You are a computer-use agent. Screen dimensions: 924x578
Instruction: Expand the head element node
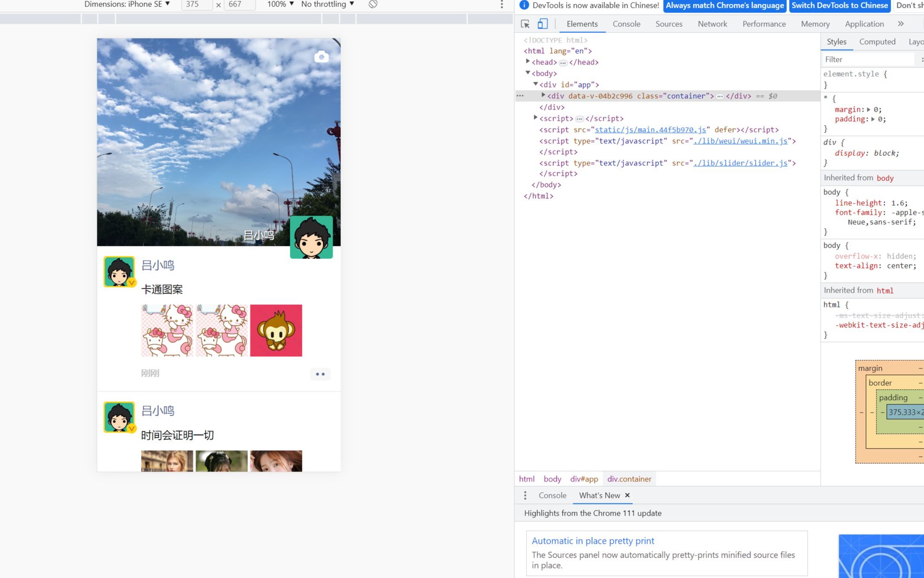point(528,61)
